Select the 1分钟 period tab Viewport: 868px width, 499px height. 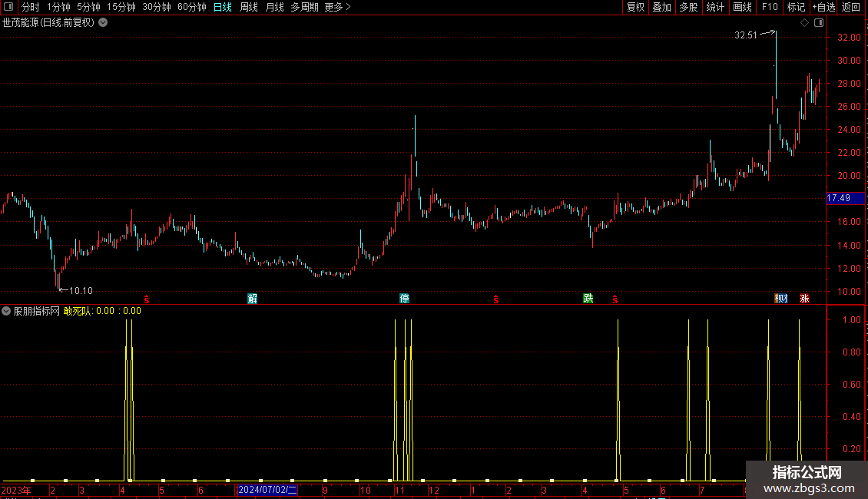tap(58, 7)
